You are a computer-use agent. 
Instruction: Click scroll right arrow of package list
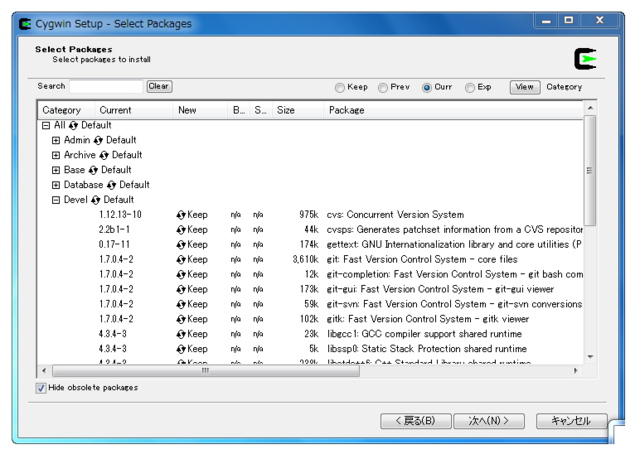tap(576, 371)
